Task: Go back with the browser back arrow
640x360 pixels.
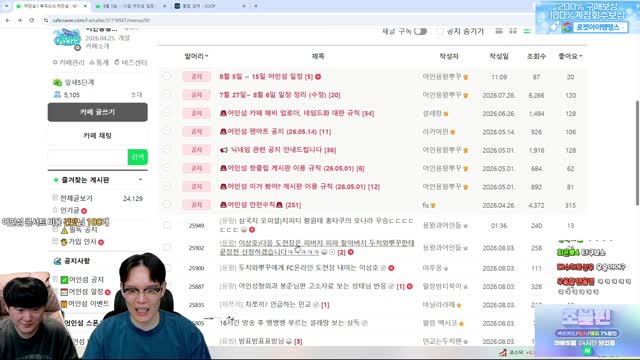Action: tap(7, 20)
